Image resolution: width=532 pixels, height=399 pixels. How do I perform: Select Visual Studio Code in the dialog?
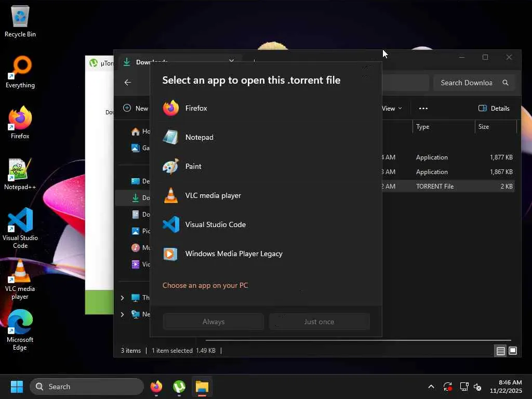[x=265, y=224]
